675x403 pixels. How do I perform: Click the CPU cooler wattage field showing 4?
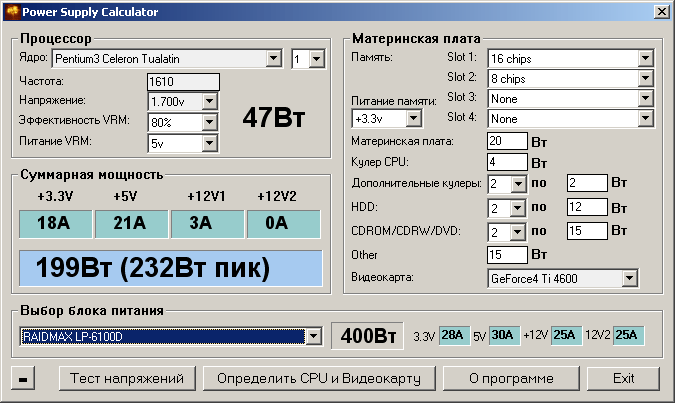(507, 162)
